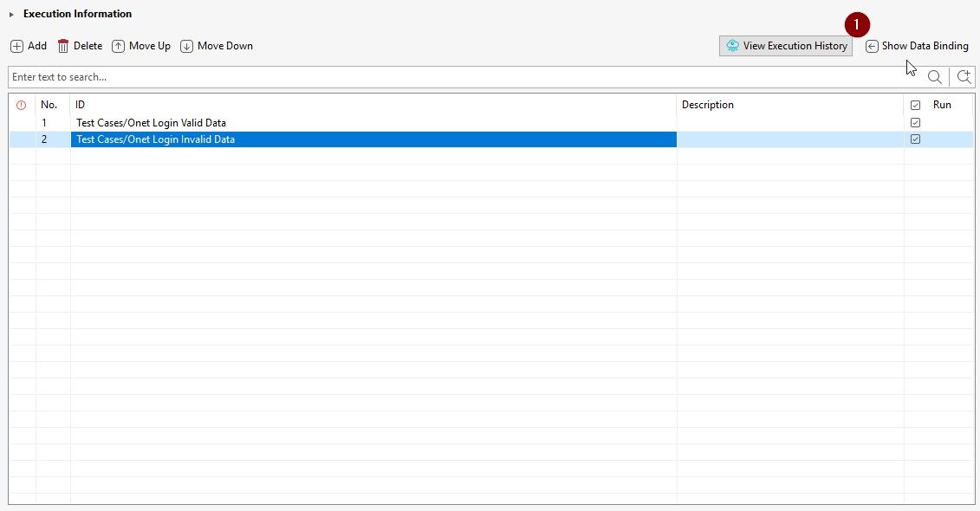Click the Show Data Binding arrow icon
Screen dimensions: 980x511
point(872,47)
